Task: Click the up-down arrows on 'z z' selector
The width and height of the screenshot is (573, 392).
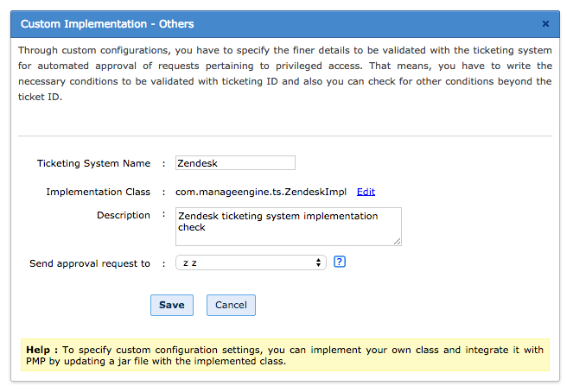Action: (x=319, y=262)
